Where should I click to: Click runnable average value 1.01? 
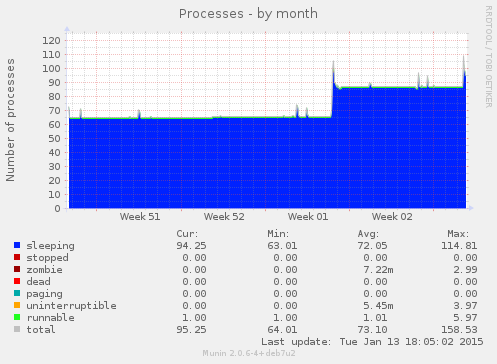click(x=375, y=318)
